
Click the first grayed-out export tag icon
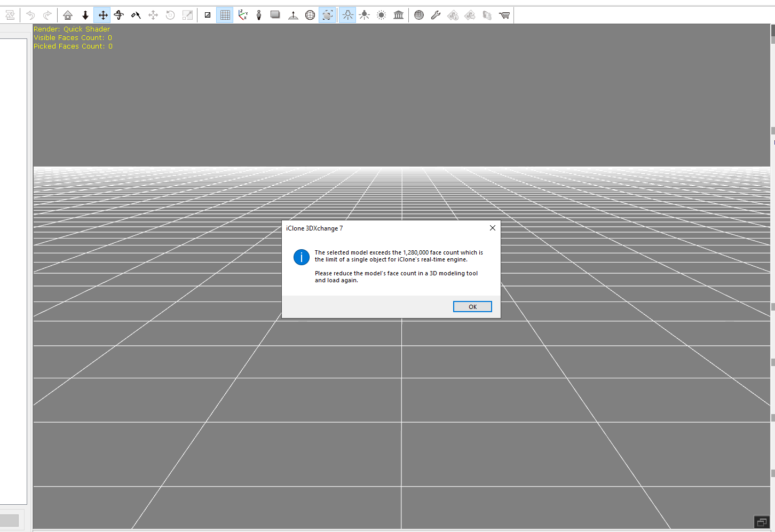click(x=453, y=15)
